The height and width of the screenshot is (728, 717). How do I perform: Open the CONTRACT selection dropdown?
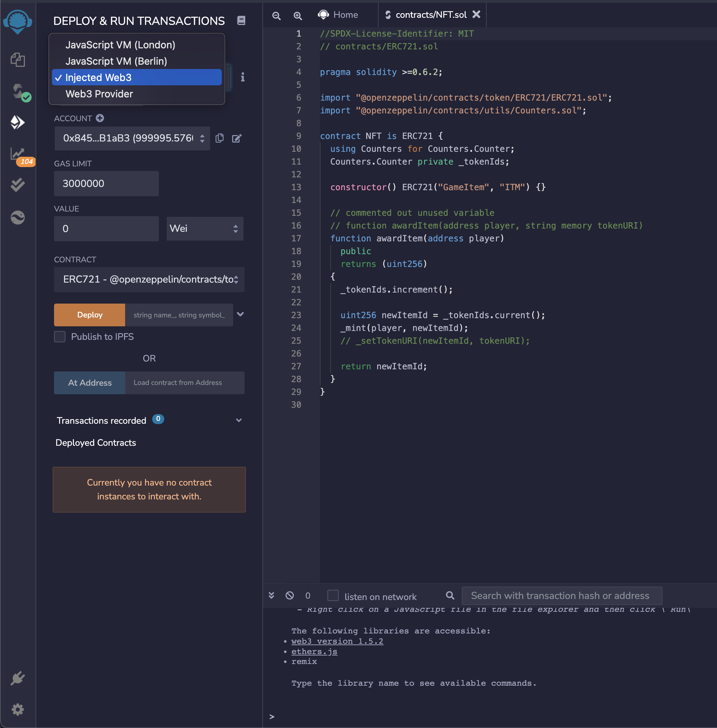tap(149, 279)
